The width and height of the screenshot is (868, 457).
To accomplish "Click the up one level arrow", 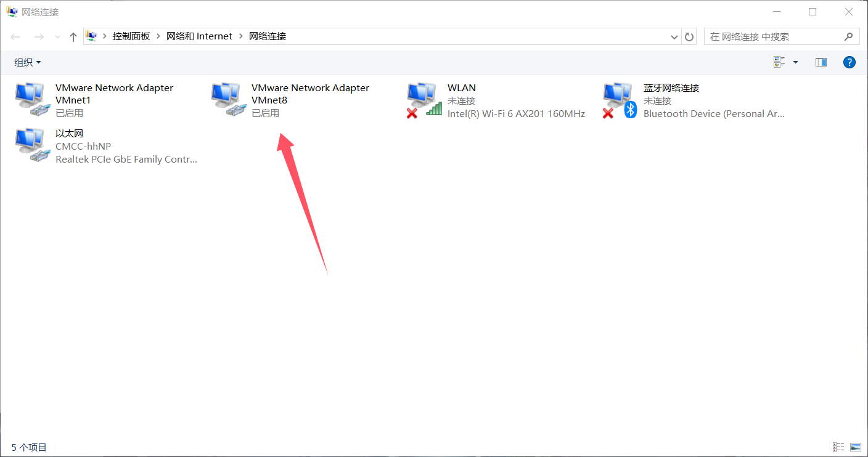I will click(x=73, y=37).
